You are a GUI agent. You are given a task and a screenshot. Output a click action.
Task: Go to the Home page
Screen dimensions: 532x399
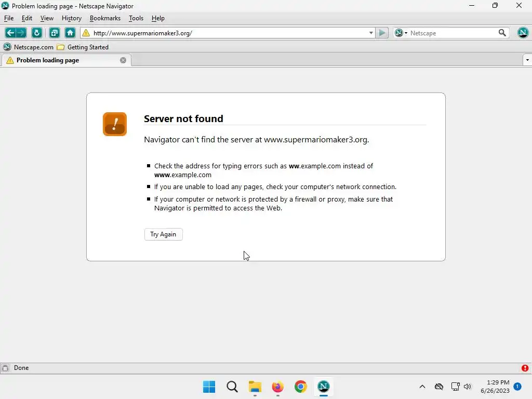pos(70,33)
